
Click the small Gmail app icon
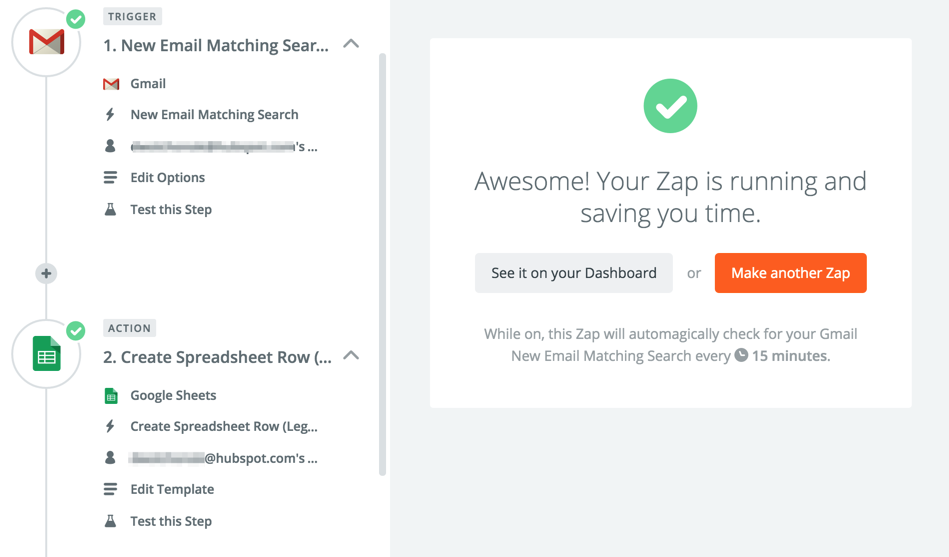coord(111,84)
